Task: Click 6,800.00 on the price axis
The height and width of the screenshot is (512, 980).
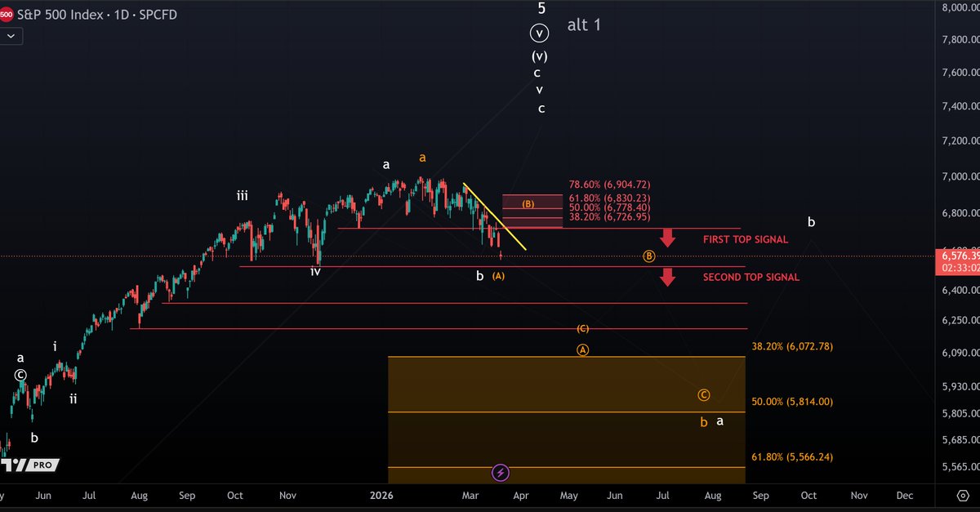Action: (961, 214)
